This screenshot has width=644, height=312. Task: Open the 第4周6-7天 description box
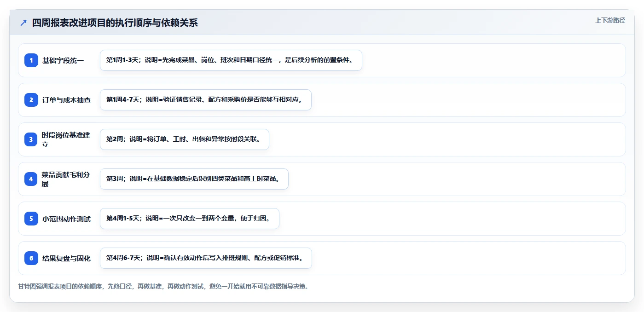(x=206, y=258)
